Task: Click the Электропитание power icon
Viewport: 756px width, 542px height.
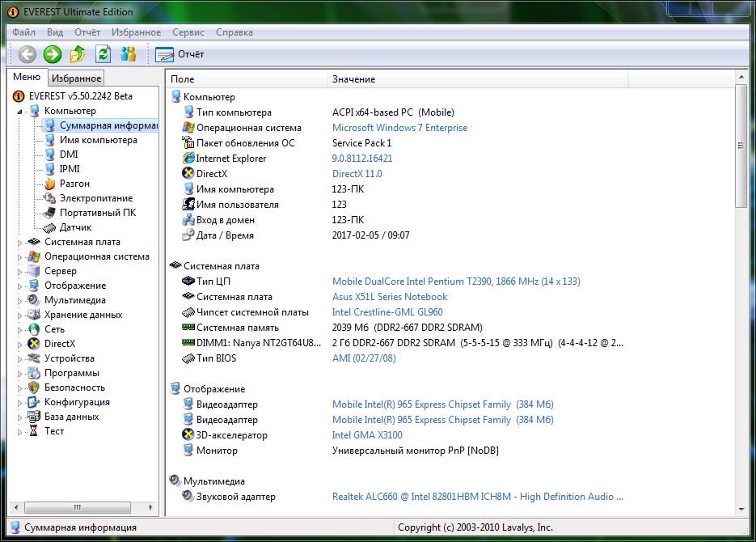Action: [x=49, y=198]
